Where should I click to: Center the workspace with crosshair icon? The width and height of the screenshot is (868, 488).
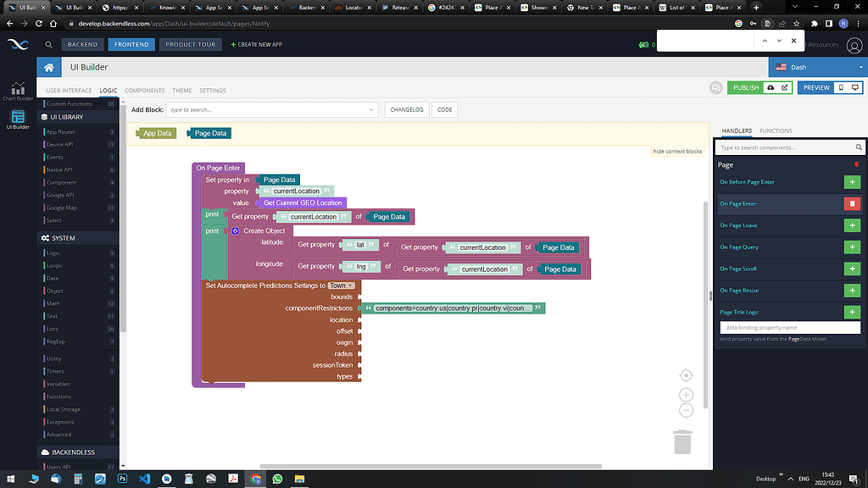(686, 375)
